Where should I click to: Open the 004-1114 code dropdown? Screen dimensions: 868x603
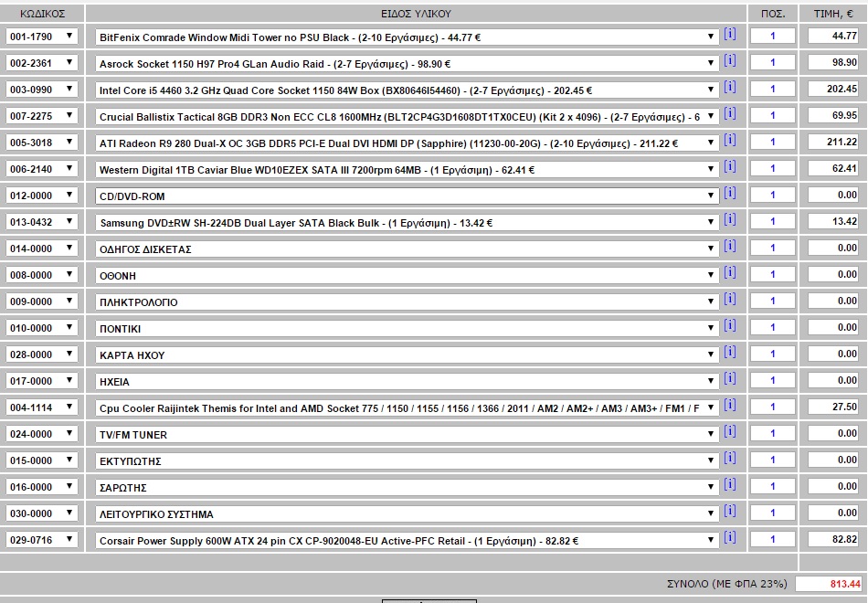tap(42, 407)
